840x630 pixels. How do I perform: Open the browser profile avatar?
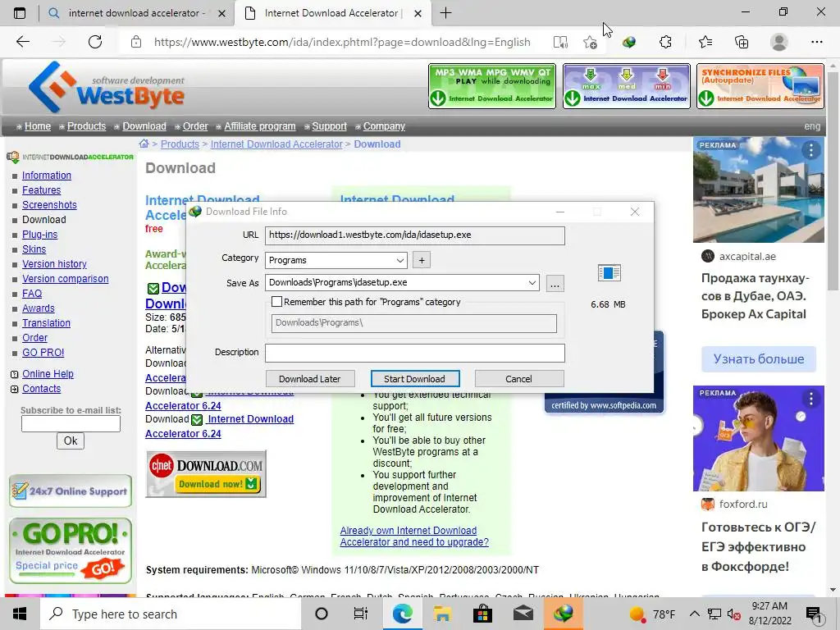[779, 42]
